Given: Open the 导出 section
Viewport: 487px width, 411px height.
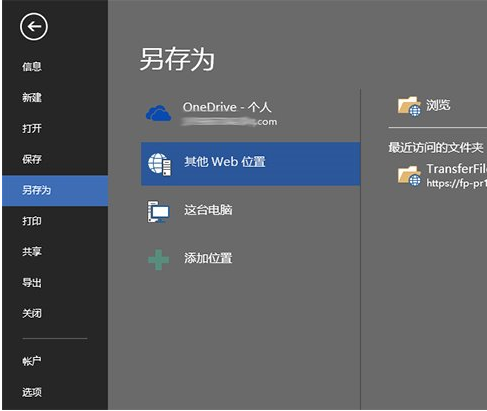Looking at the screenshot, I should point(32,283).
